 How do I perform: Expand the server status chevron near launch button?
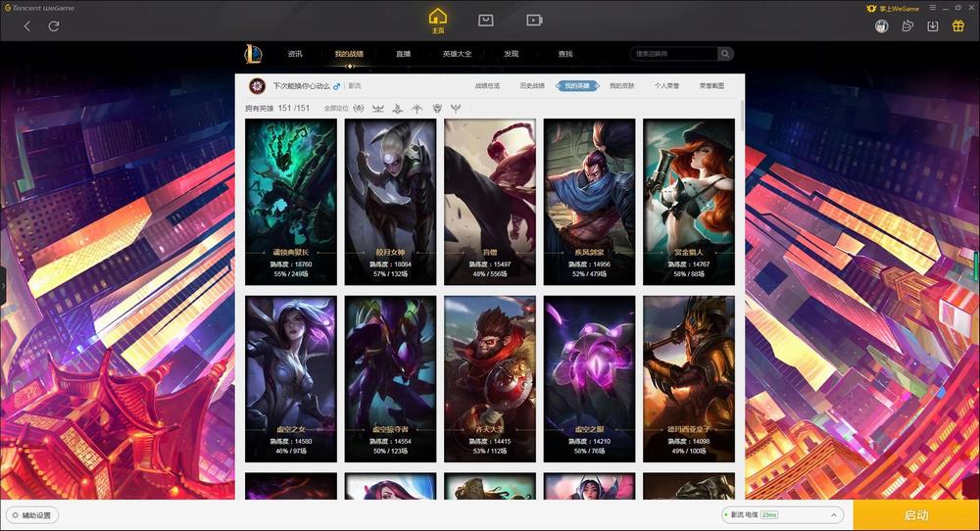834,515
